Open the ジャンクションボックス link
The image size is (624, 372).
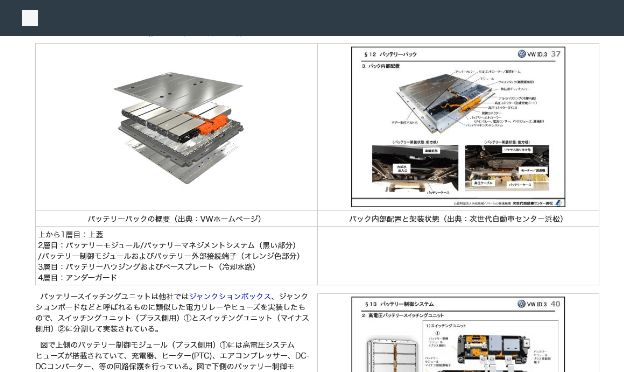pos(230,296)
